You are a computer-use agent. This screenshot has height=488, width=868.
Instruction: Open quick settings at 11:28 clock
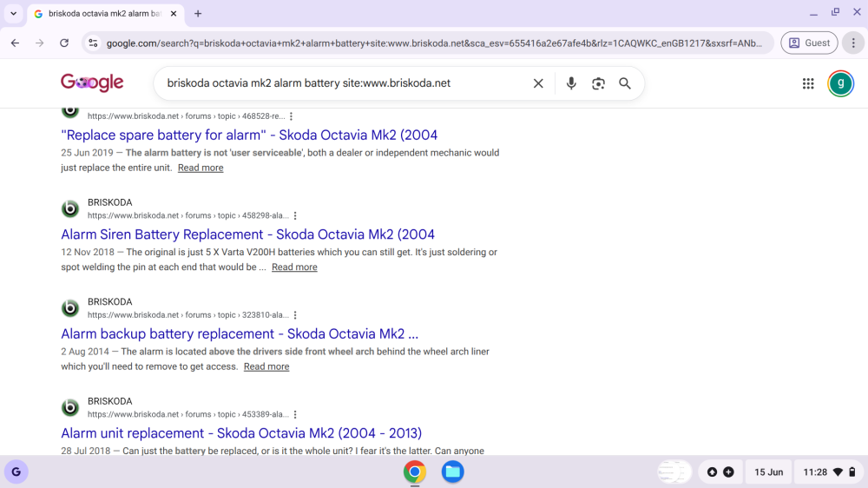click(x=829, y=472)
